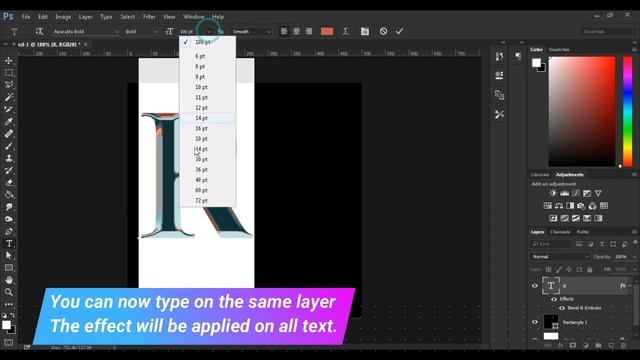The image size is (640, 360).
Task: Open the font style Bold dropdown
Action: point(140,31)
